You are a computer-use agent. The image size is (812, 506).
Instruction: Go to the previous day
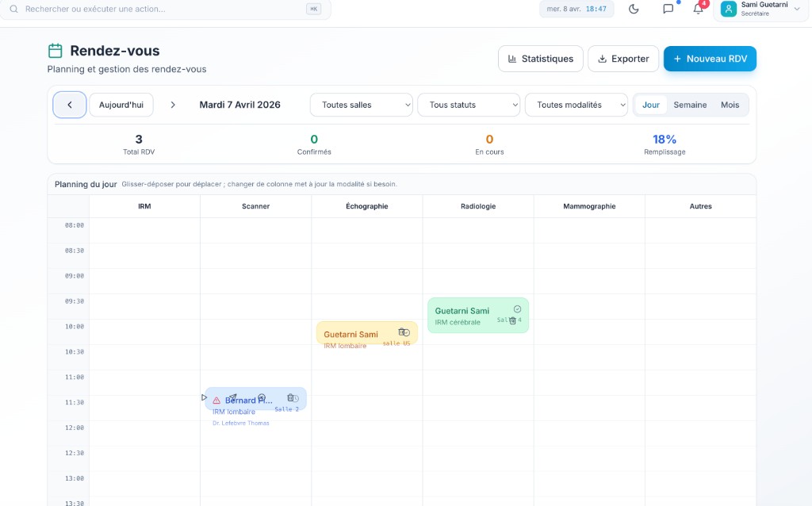pyautogui.click(x=70, y=105)
